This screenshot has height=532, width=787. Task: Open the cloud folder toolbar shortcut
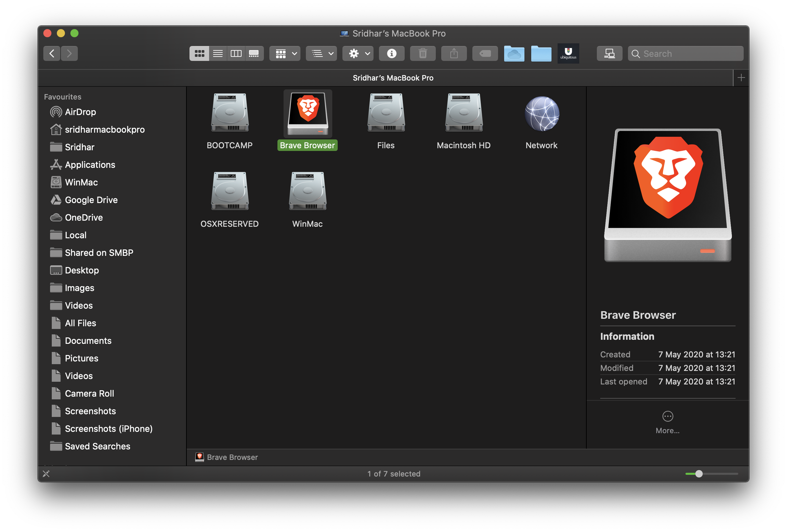pos(514,53)
